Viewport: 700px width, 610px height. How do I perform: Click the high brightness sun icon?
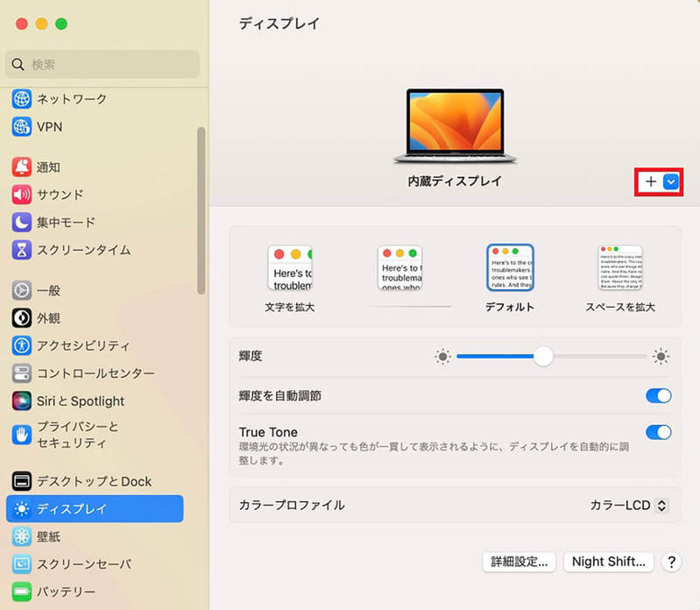click(661, 357)
